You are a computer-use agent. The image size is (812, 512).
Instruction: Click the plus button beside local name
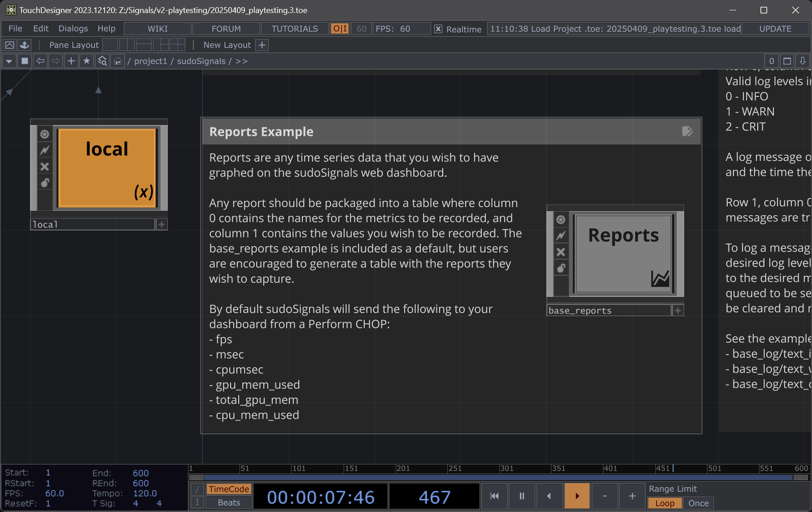[x=162, y=224]
